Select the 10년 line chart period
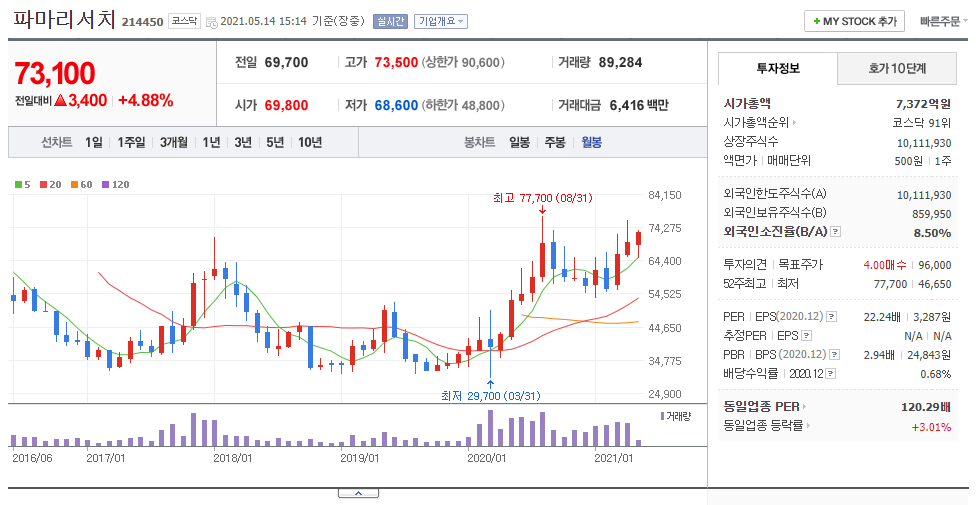This screenshot has width=976, height=505. (310, 143)
